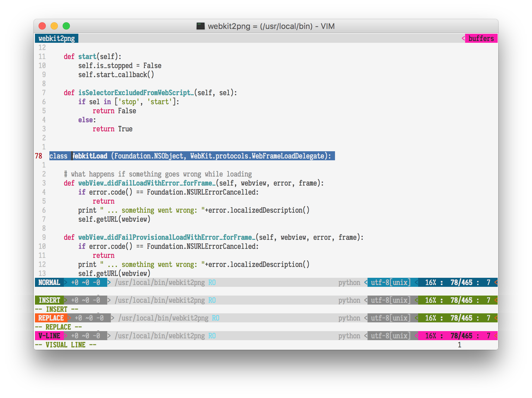Click 'def start(self):' line
This screenshot has width=532, height=398.
pyautogui.click(x=92, y=56)
